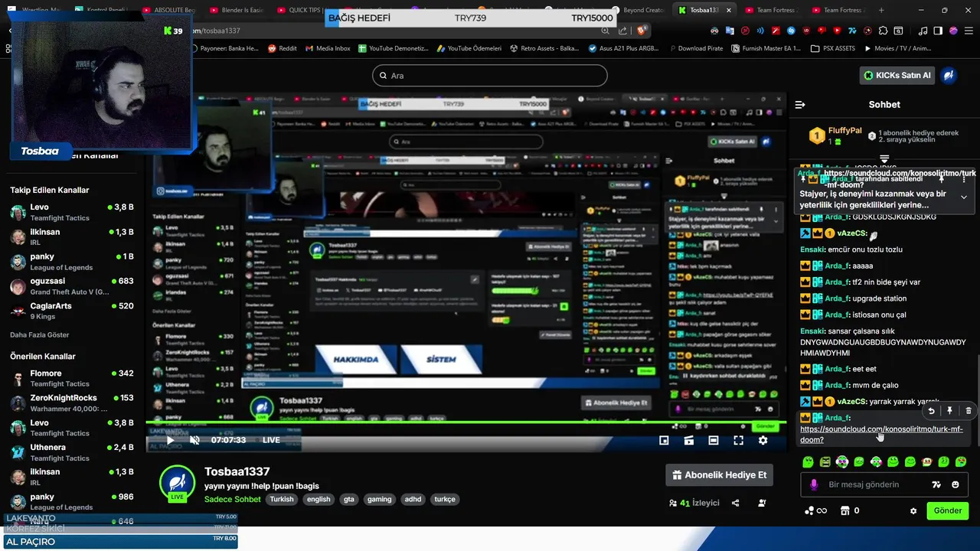Expand the gift leaderboard handle
Image resolution: width=980 pixels, height=551 pixels.
pyautogui.click(x=884, y=159)
